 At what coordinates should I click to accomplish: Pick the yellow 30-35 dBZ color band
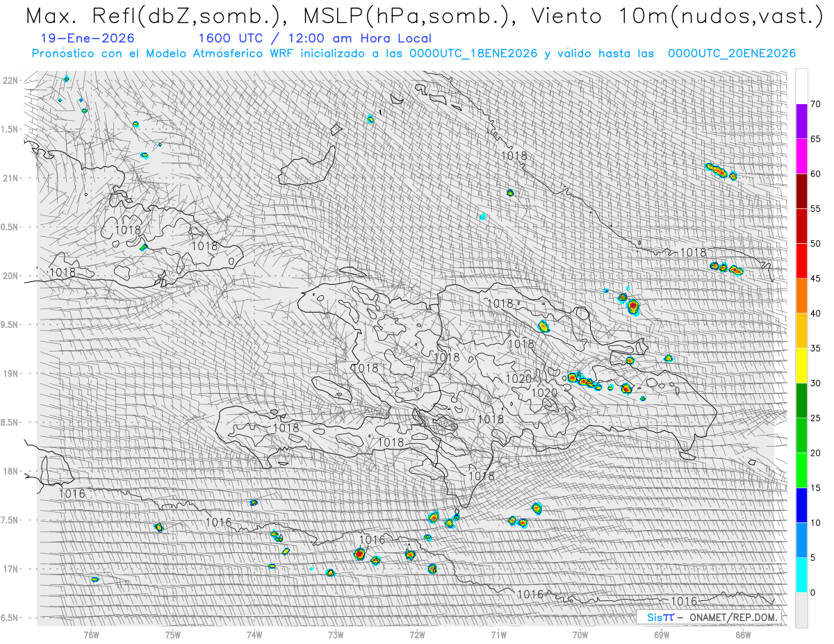tap(801, 365)
